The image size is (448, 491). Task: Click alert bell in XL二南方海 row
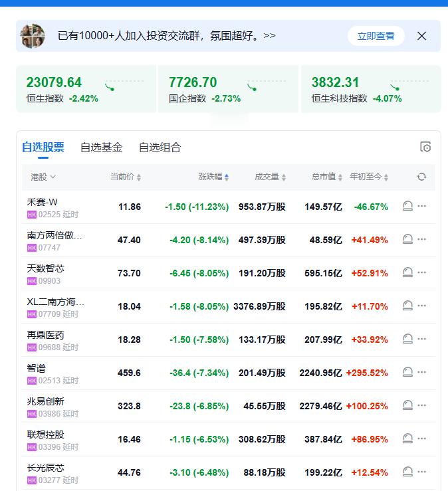click(x=407, y=306)
